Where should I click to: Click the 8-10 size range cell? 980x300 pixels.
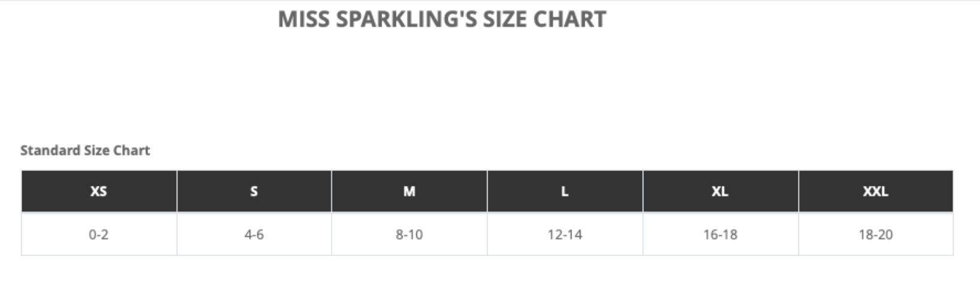point(409,235)
